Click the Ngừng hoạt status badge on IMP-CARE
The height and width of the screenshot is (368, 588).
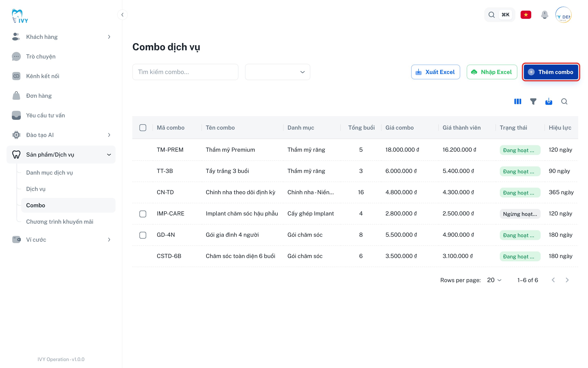520,214
